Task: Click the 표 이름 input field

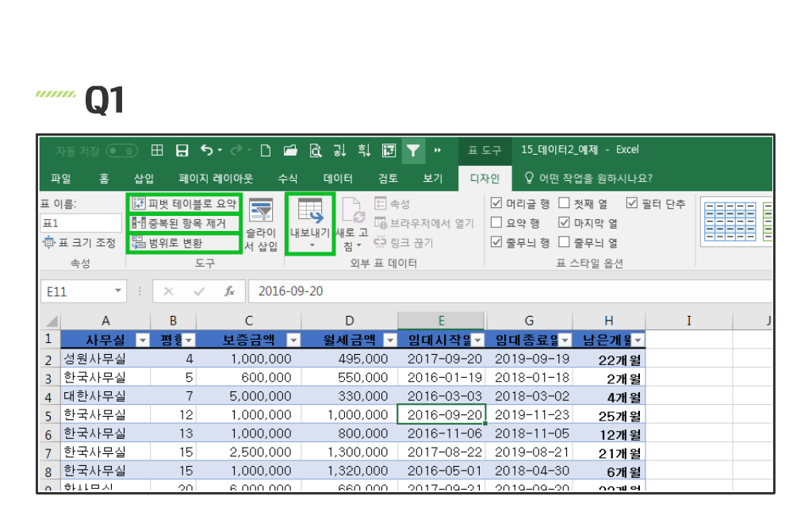Action: click(80, 223)
